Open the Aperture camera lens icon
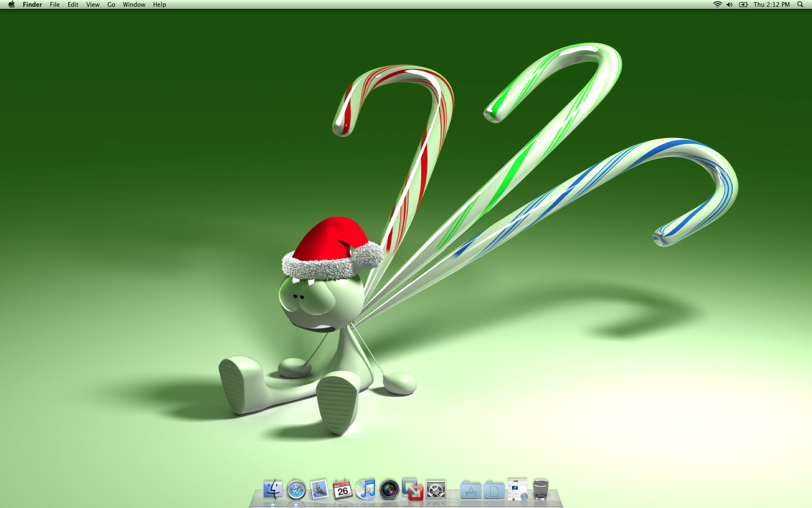This screenshot has width=812, height=508. point(389,490)
